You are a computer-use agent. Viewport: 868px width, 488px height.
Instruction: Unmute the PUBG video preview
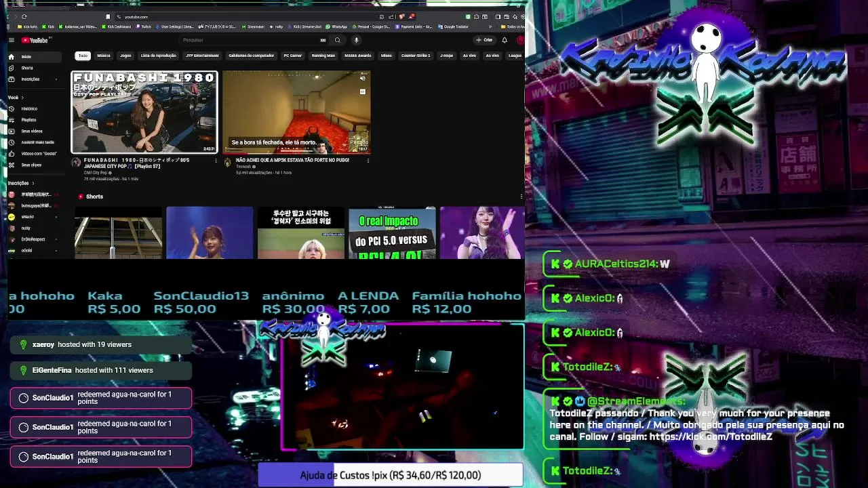click(x=363, y=79)
